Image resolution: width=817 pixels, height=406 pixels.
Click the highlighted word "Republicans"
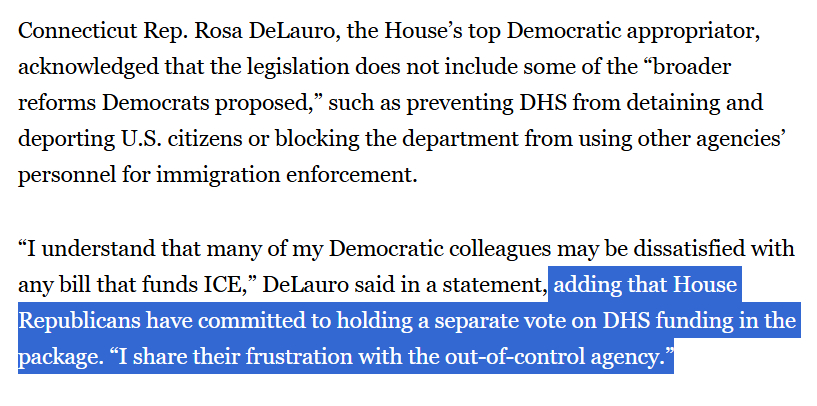[x=78, y=322]
